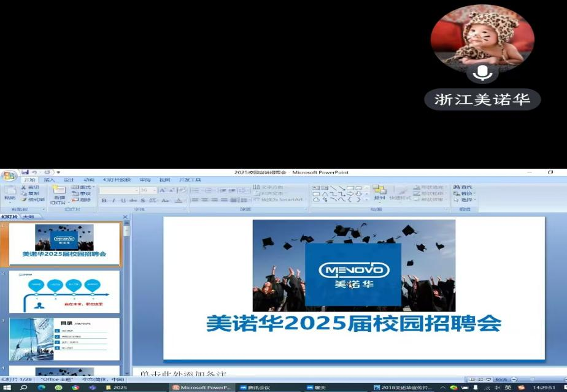
Task: Click the notes area 单击此处添加备注
Action: 183,373
